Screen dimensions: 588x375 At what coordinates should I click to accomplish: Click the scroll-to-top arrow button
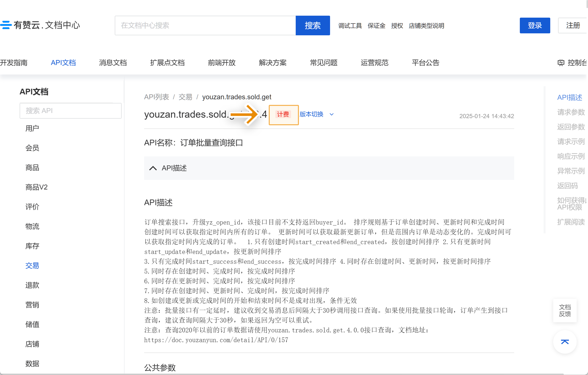click(565, 342)
